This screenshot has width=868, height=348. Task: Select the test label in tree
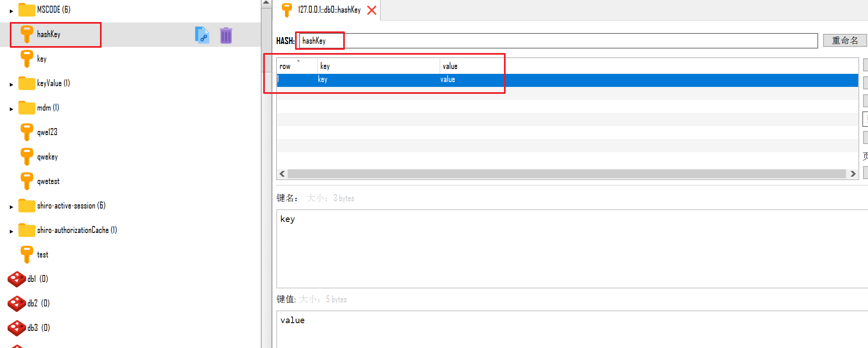pyautogui.click(x=42, y=255)
